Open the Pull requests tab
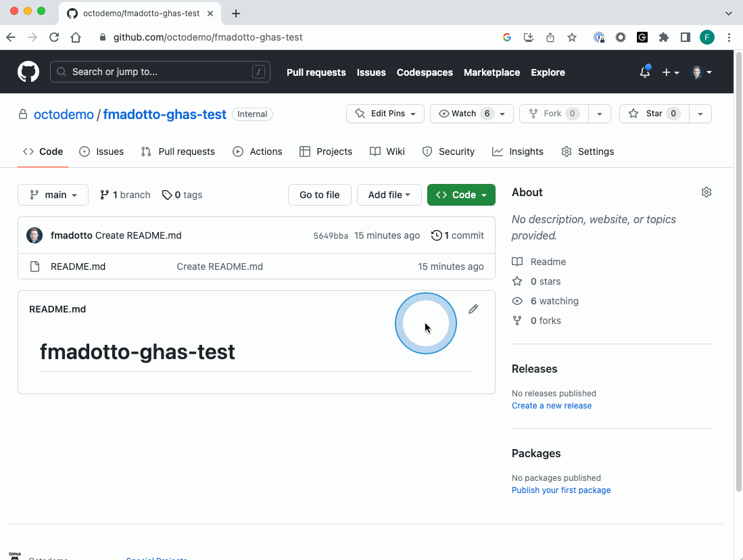743x560 pixels. pos(178,151)
